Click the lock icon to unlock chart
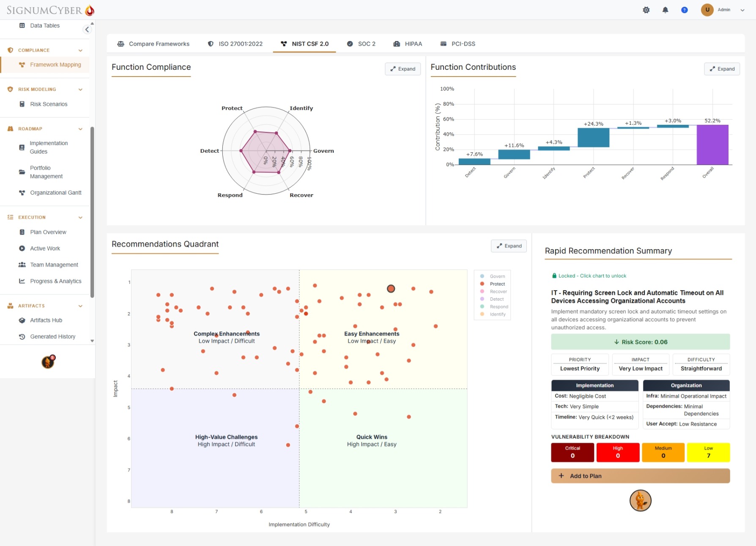Screen dimensions: 756x546 pyautogui.click(x=554, y=276)
